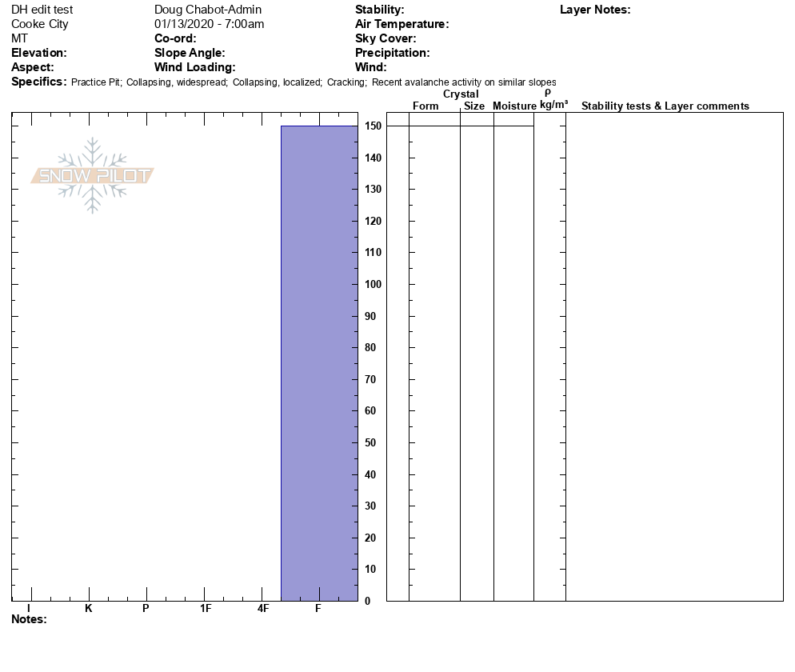This screenshot has width=795, height=672.
Task: Click the 'DH edit test' title
Action: (42, 10)
